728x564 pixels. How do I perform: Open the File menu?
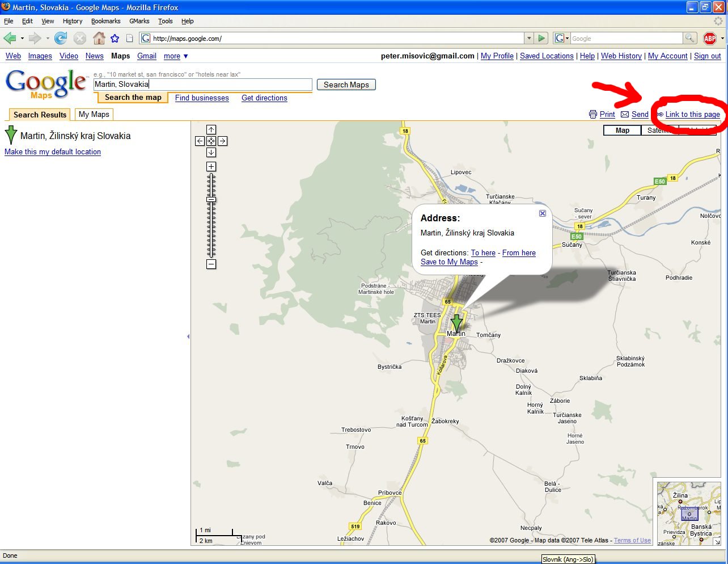[x=9, y=21]
